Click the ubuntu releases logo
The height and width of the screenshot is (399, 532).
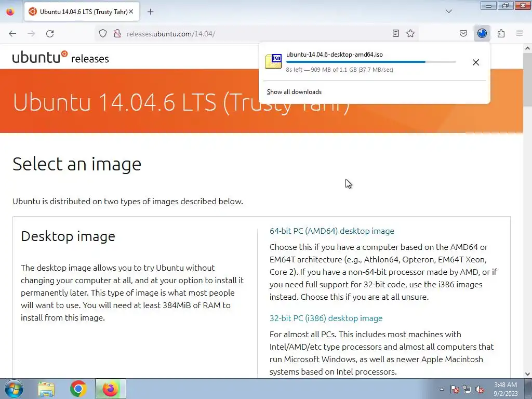point(60,57)
